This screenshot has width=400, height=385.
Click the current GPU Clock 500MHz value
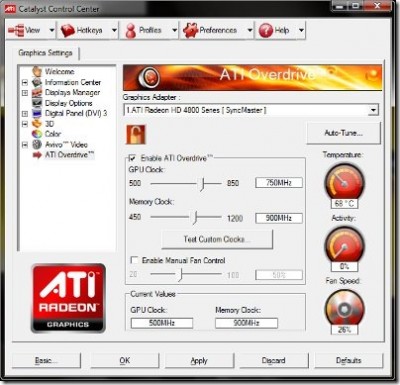coord(162,323)
